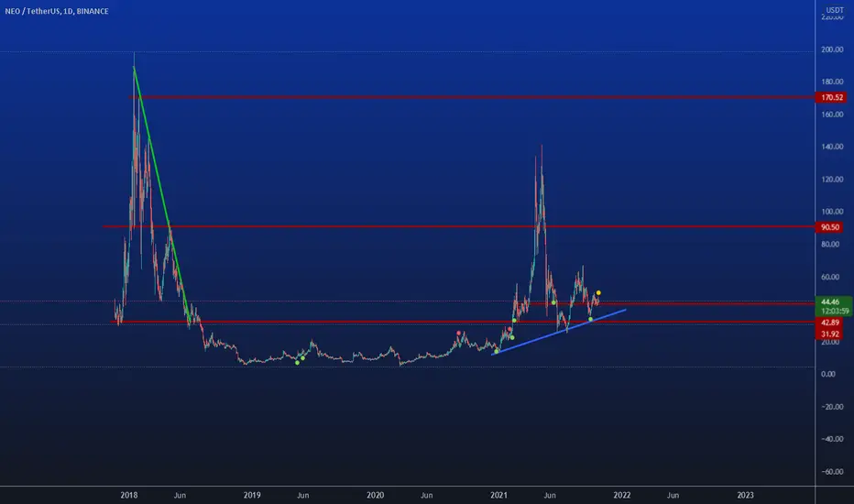Select the green descending trendline
854x504 pixels.
(x=161, y=194)
